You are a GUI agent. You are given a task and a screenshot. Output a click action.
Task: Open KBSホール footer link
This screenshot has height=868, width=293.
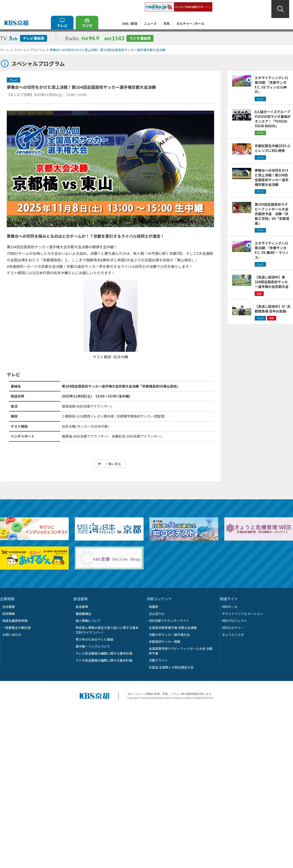pos(230,607)
